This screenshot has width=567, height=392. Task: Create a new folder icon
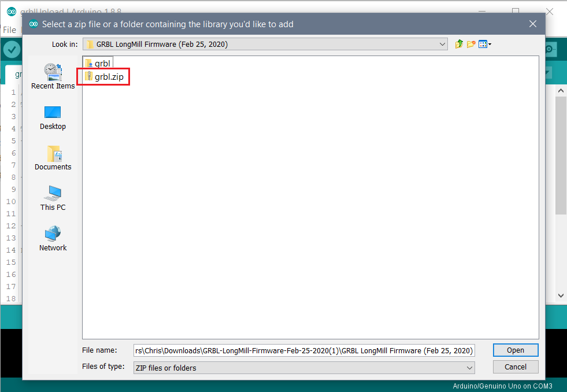(471, 44)
